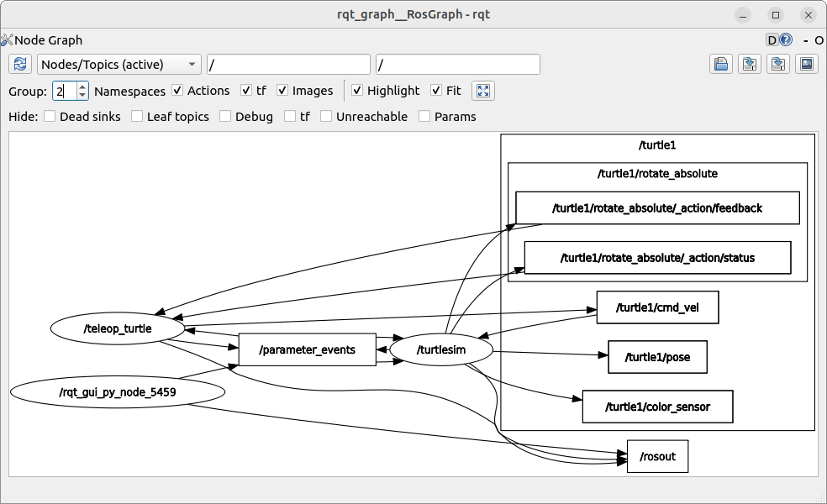
Task: Click the first namespace filter text field
Action: (x=287, y=65)
